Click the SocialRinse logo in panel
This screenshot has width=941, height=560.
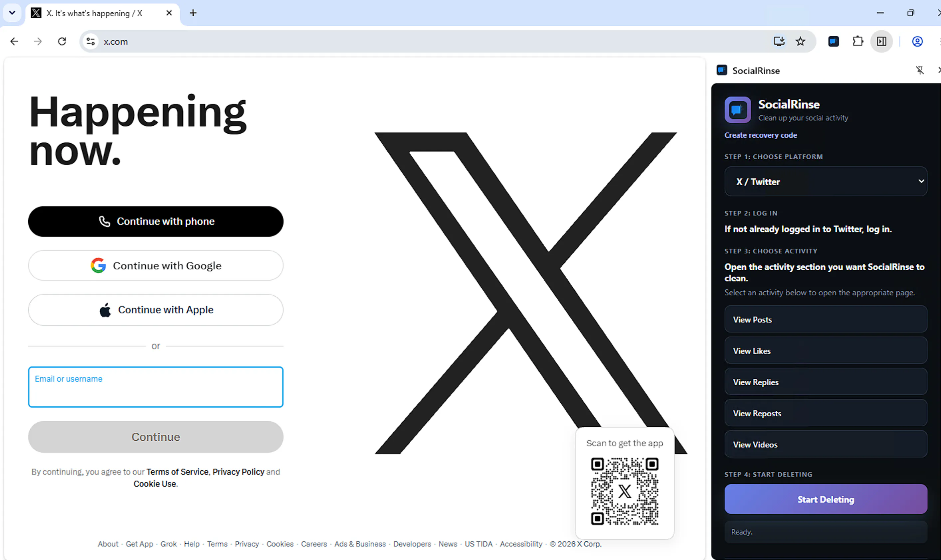pyautogui.click(x=737, y=110)
